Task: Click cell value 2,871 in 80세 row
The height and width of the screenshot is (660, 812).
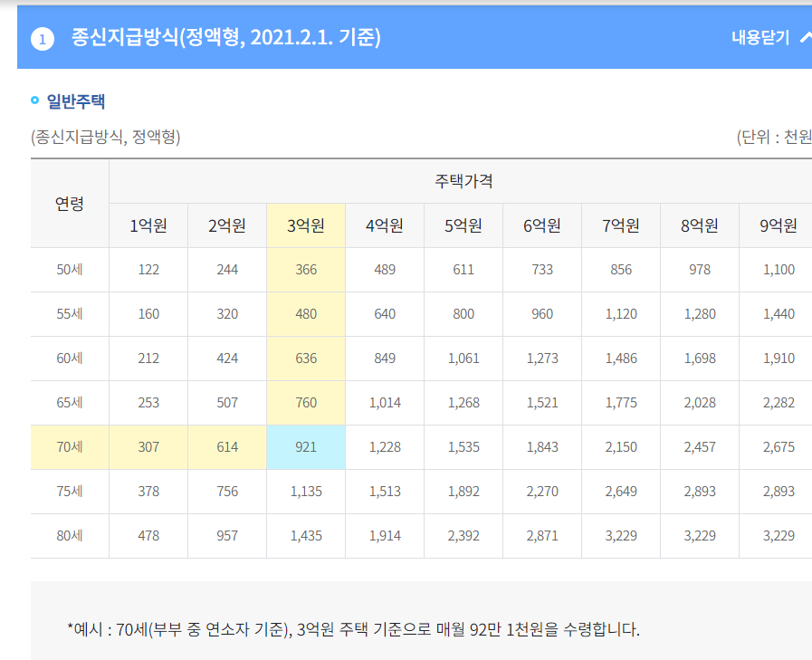Action: [x=542, y=536]
